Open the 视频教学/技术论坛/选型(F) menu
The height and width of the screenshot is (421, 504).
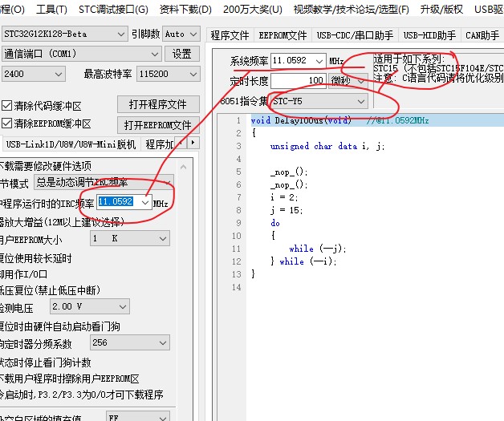(351, 10)
